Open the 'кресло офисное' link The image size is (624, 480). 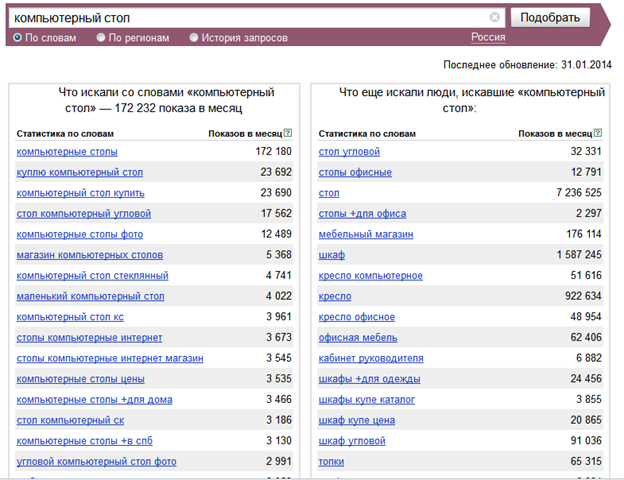357,317
